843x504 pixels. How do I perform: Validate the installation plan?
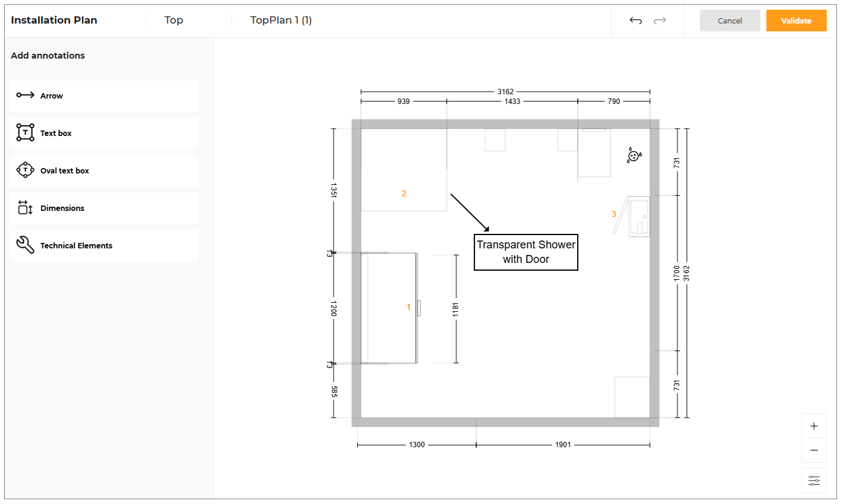tap(796, 21)
